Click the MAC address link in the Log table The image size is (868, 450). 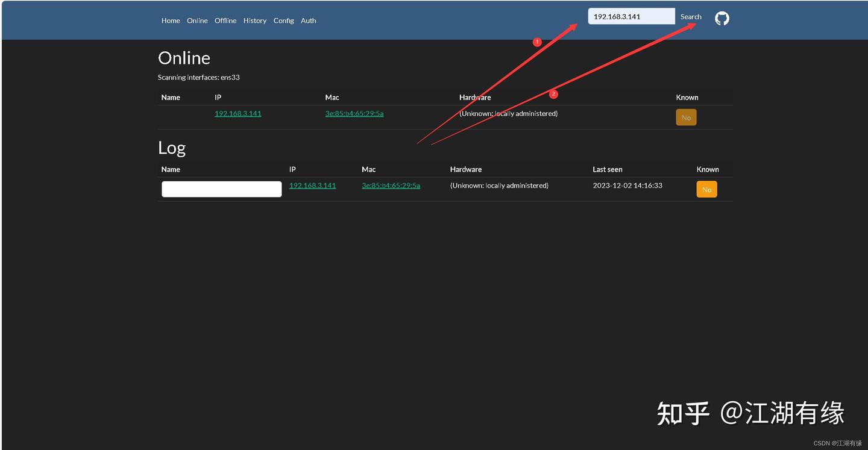point(391,185)
